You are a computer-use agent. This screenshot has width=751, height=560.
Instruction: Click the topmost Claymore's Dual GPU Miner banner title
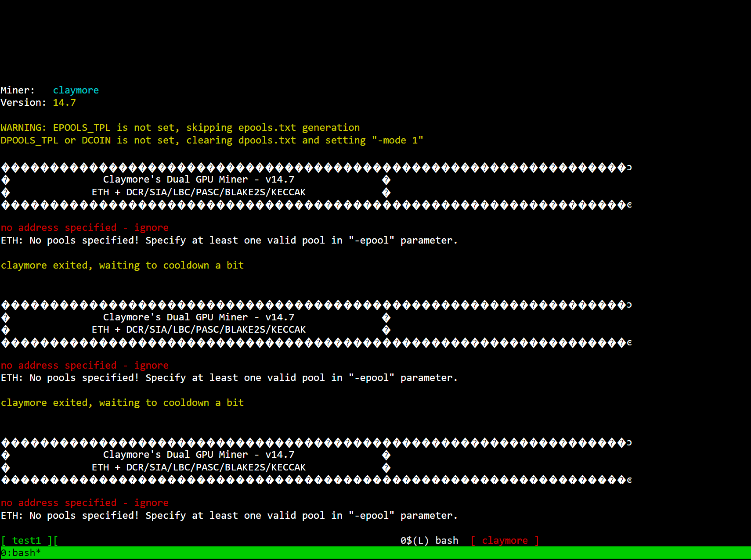tap(199, 179)
